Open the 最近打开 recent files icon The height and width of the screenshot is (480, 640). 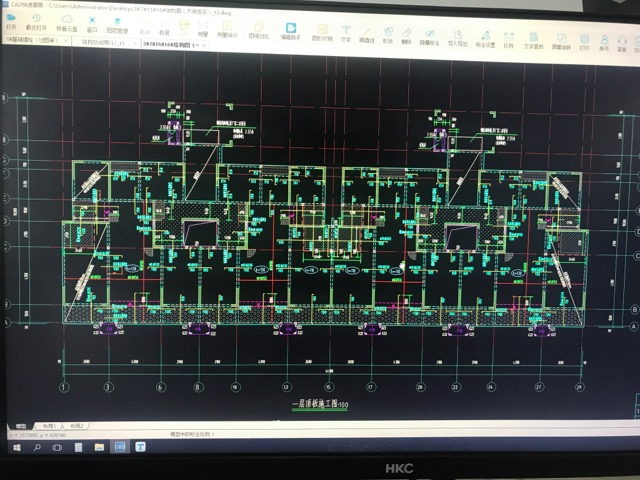(x=36, y=22)
